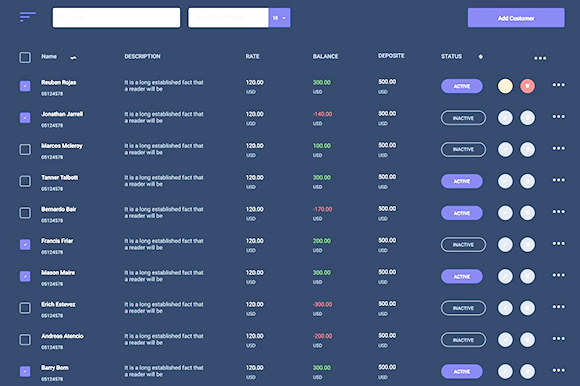Click the DEPOSITE column header
The image size is (580, 386).
(x=391, y=56)
